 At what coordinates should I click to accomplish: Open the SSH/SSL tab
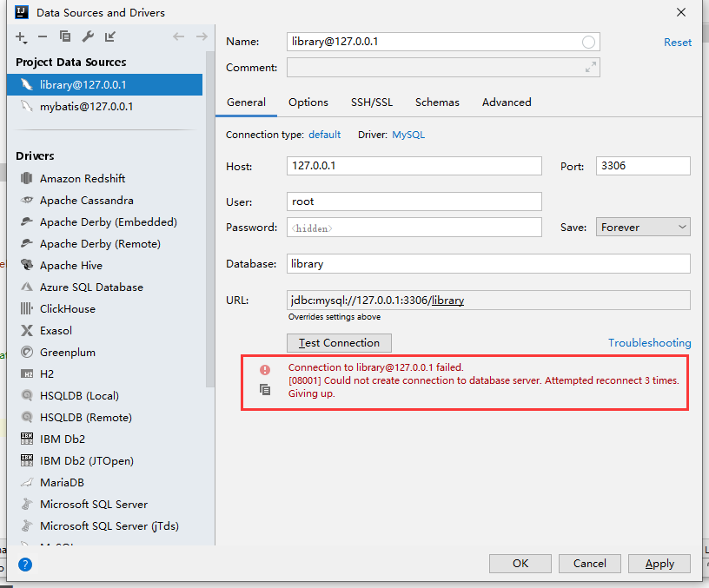pyautogui.click(x=372, y=102)
